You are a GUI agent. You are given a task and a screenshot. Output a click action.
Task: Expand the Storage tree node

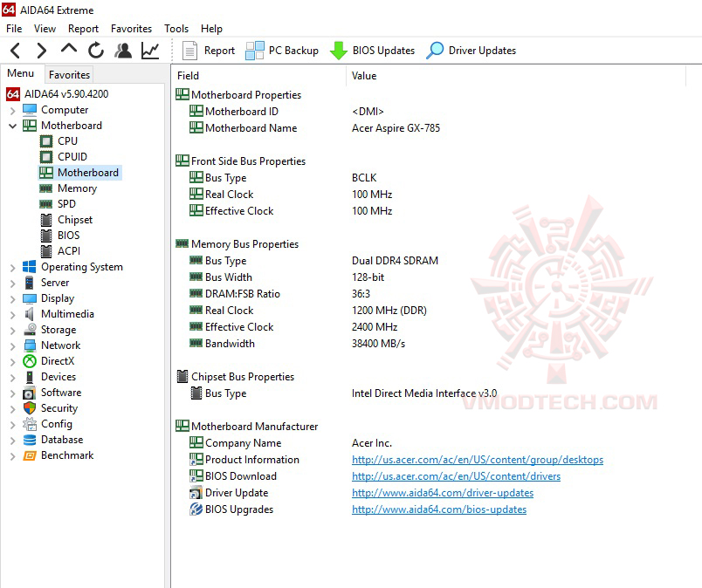[x=12, y=331]
